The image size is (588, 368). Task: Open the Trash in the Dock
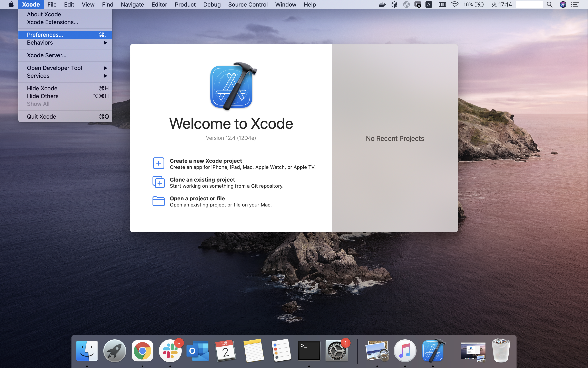point(501,351)
